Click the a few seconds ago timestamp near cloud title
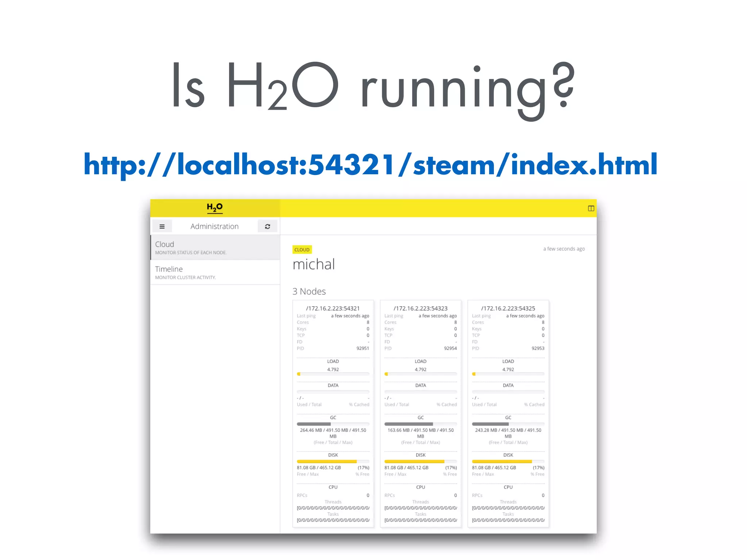The width and height of the screenshot is (747, 560). (564, 249)
